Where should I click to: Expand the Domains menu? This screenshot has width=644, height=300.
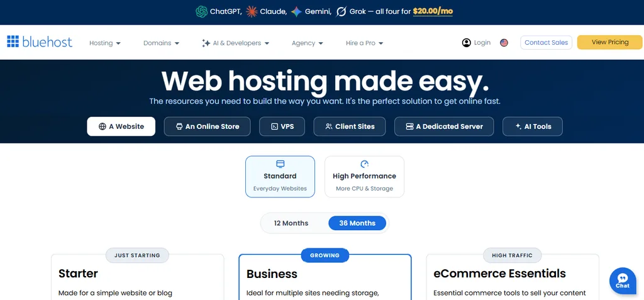pos(161,43)
